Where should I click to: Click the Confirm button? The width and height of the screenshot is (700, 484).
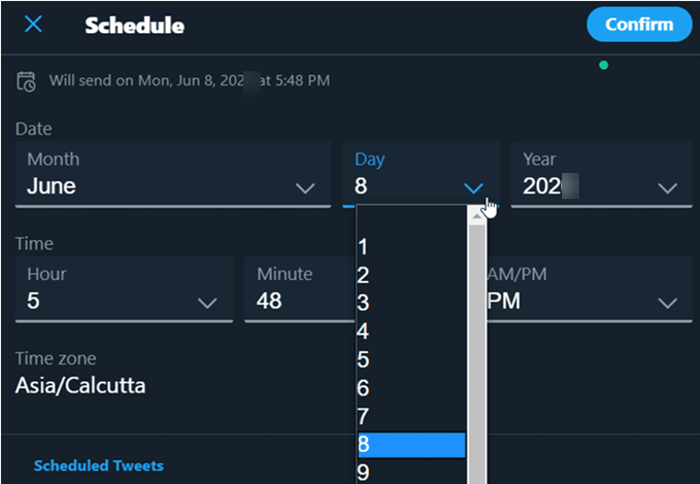(x=639, y=25)
